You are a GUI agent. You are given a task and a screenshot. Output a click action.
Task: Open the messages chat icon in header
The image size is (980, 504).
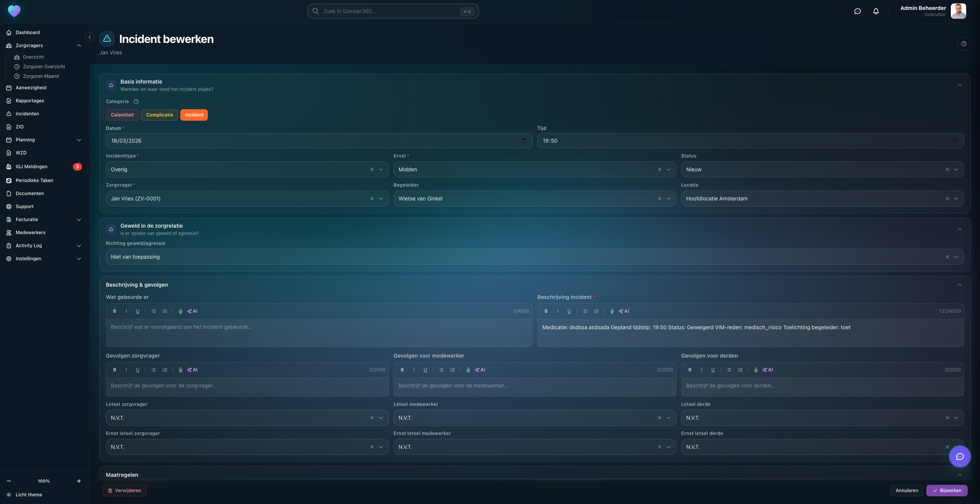click(857, 11)
